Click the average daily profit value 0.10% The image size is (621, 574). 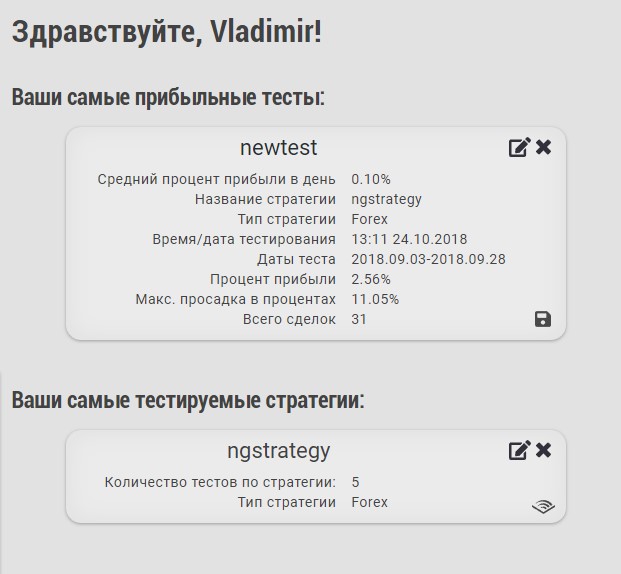pyautogui.click(x=371, y=179)
